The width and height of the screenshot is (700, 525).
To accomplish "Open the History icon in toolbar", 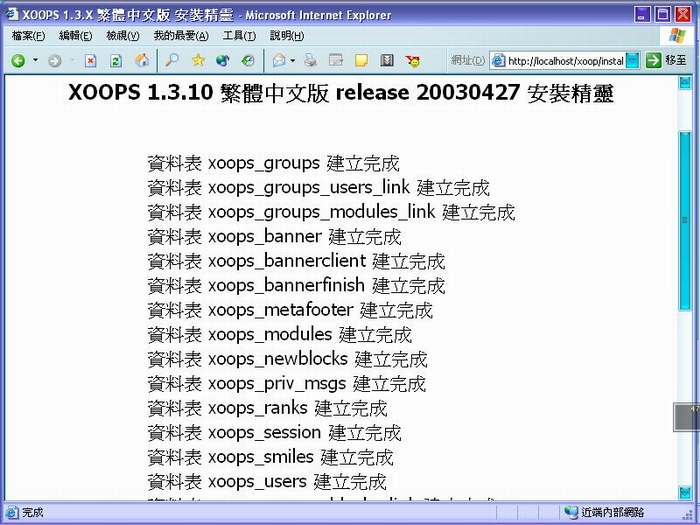I will pyautogui.click(x=246, y=60).
